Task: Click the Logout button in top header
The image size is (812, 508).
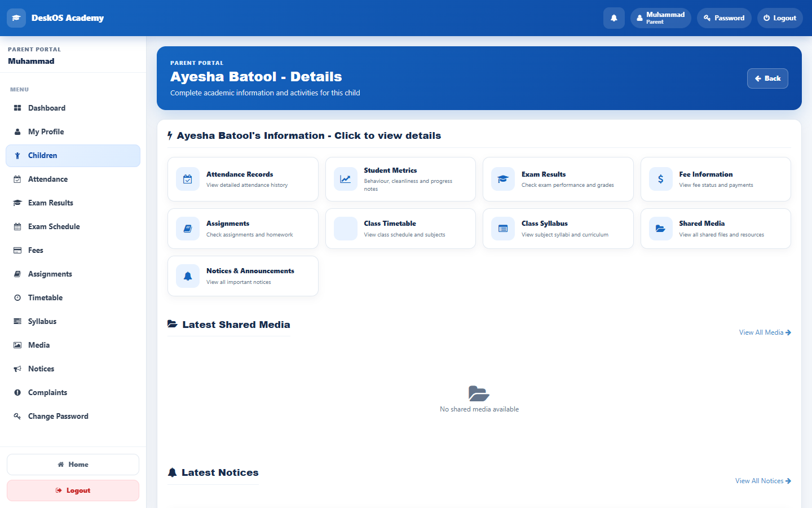Action: tap(780, 18)
